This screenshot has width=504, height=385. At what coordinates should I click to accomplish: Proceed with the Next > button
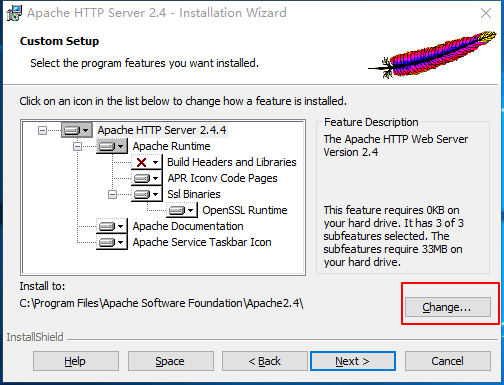pos(353,361)
